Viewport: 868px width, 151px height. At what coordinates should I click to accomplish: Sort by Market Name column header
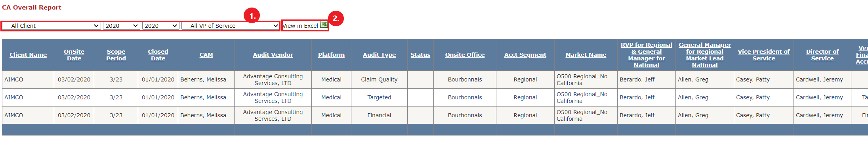[x=586, y=55]
